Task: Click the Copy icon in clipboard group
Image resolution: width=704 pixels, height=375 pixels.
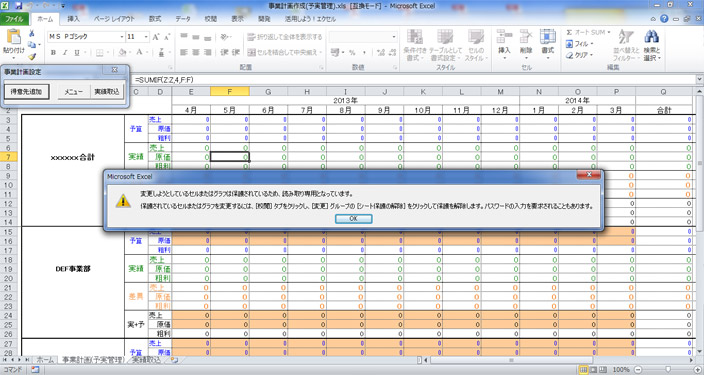Action: (x=32, y=45)
